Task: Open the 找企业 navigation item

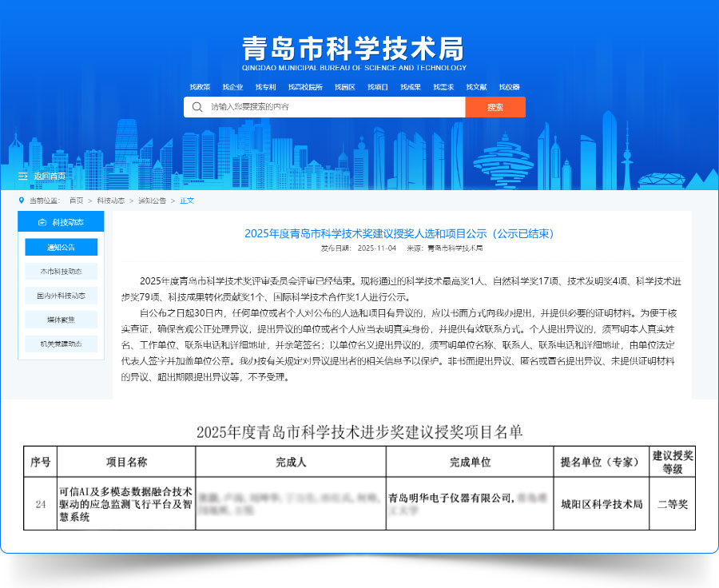Action: coord(232,87)
